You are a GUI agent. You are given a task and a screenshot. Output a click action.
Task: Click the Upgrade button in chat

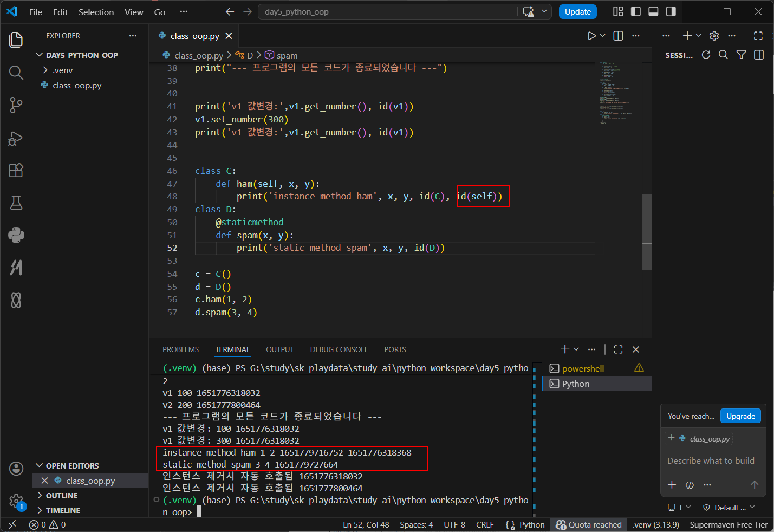point(740,416)
